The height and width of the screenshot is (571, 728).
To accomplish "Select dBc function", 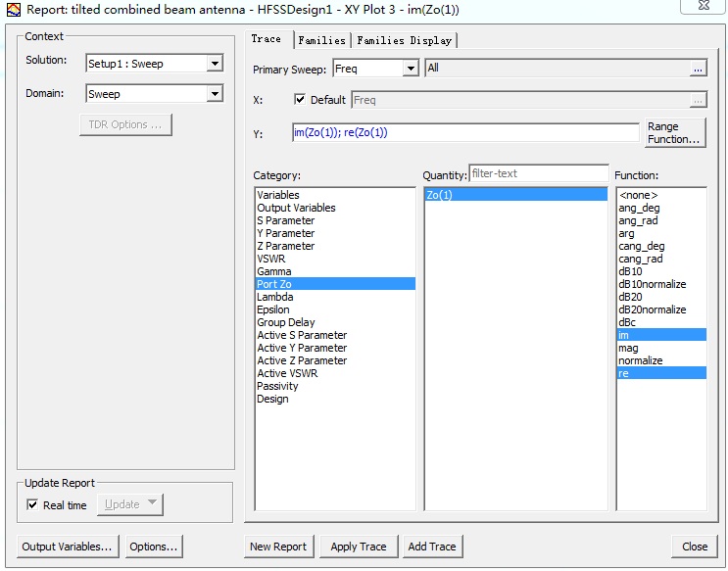I will [661, 322].
